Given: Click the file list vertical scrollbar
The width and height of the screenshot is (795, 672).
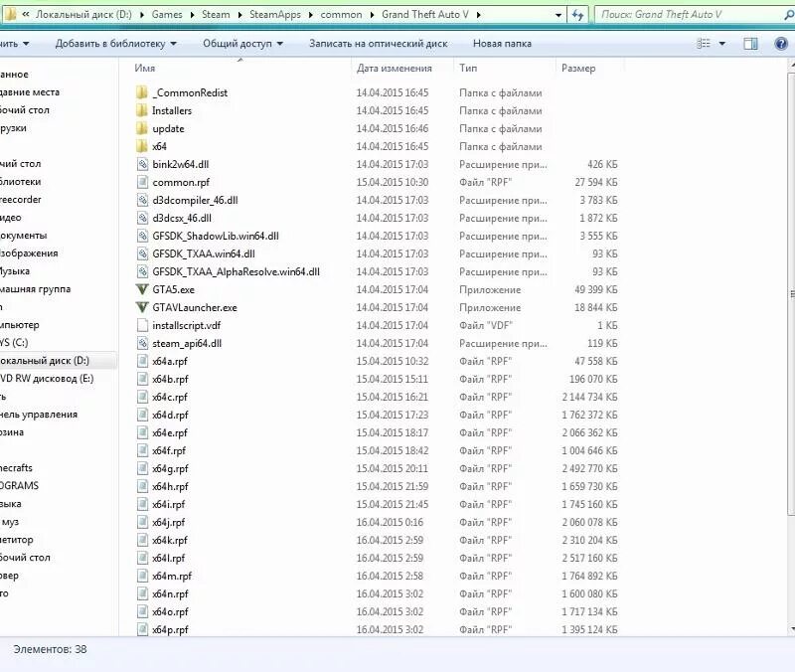Looking at the screenshot, I should pyautogui.click(x=791, y=294).
